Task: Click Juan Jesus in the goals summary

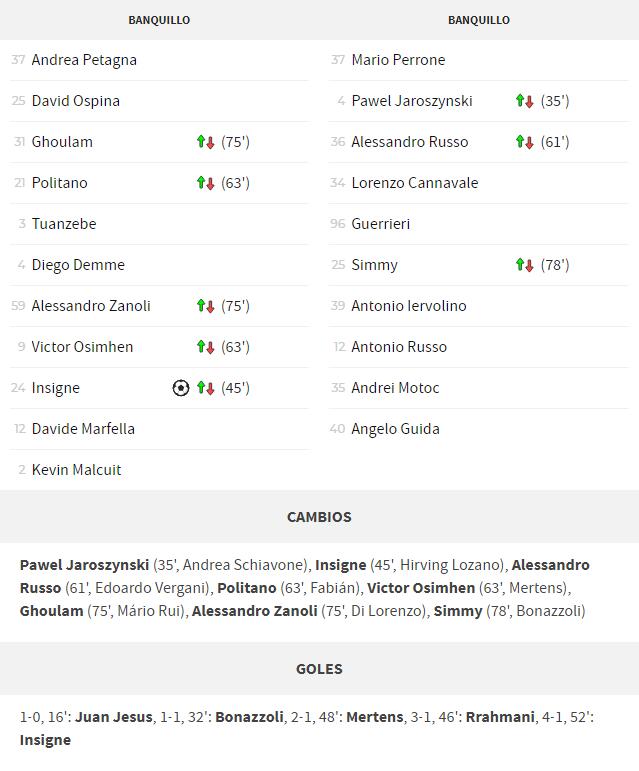Action: point(114,717)
